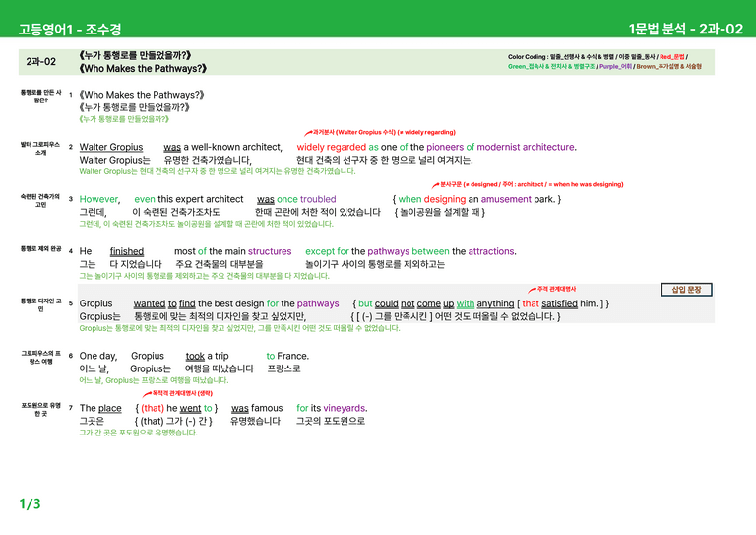The height and width of the screenshot is (535, 756).
Task: Click 'except for' green phrase
Action: point(327,251)
